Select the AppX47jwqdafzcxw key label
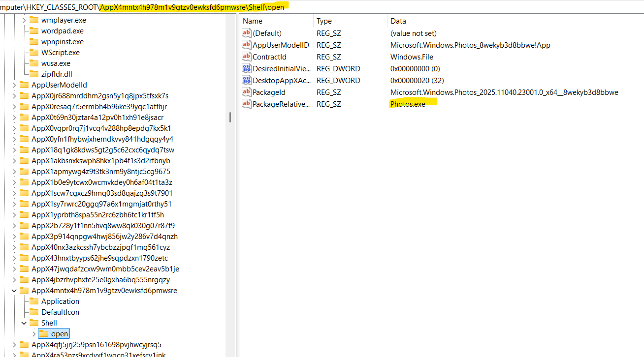The width and height of the screenshot is (644, 357). (105, 269)
